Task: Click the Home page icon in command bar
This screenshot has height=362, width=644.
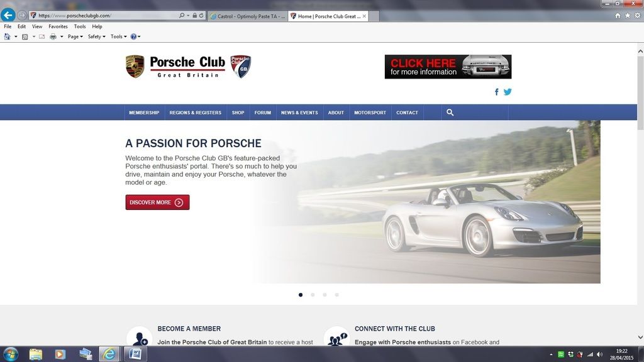Action: tap(7, 36)
